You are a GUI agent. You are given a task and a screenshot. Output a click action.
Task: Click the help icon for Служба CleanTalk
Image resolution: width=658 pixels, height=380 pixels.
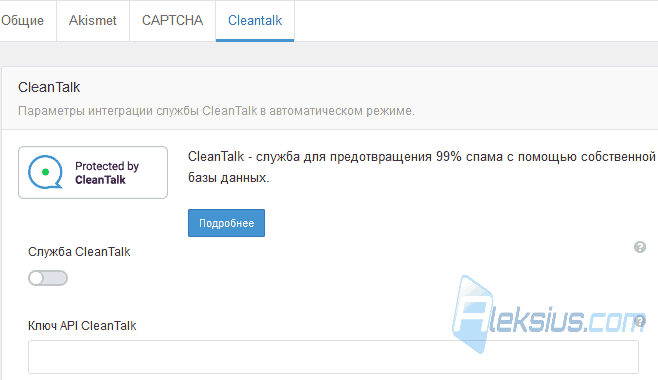pyautogui.click(x=640, y=247)
